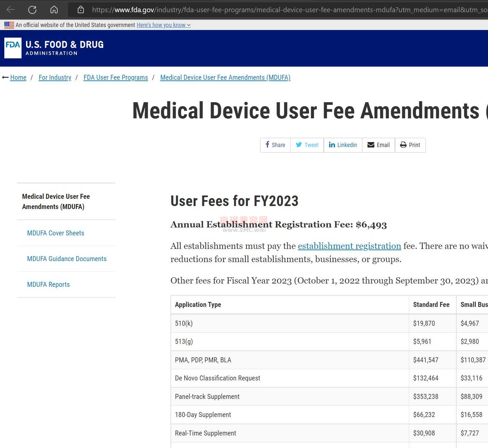
Task: Click the Panel-track Supplement row label
Action: point(207,397)
